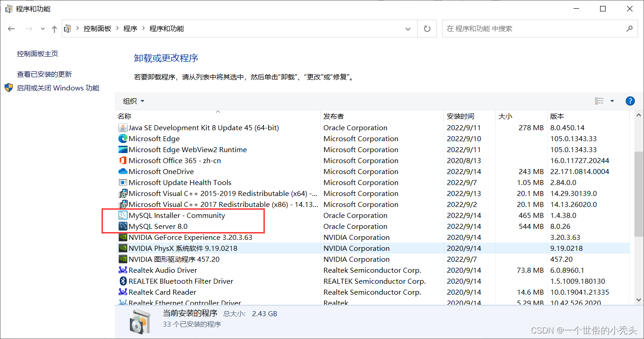Click version 3.20.3.63 of GeForce Experience
Image resolution: width=644 pixels, height=339 pixels.
click(x=565, y=237)
